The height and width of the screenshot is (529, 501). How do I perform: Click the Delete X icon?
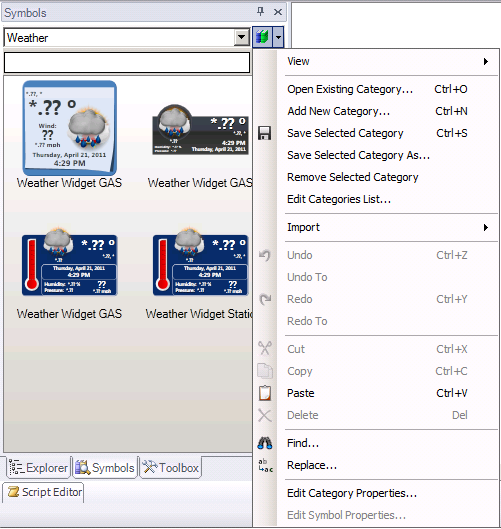point(265,415)
